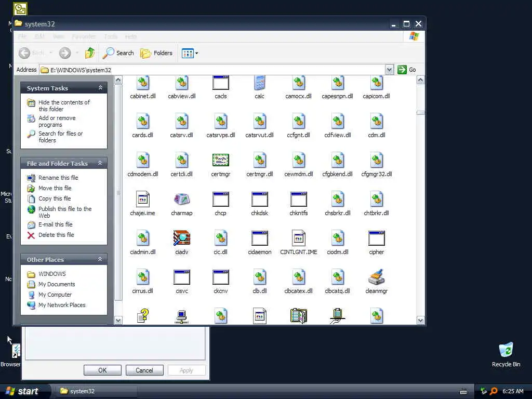The height and width of the screenshot is (399, 532).
Task: Open WINDOWS folder in Other Places
Action: [x=52, y=274]
